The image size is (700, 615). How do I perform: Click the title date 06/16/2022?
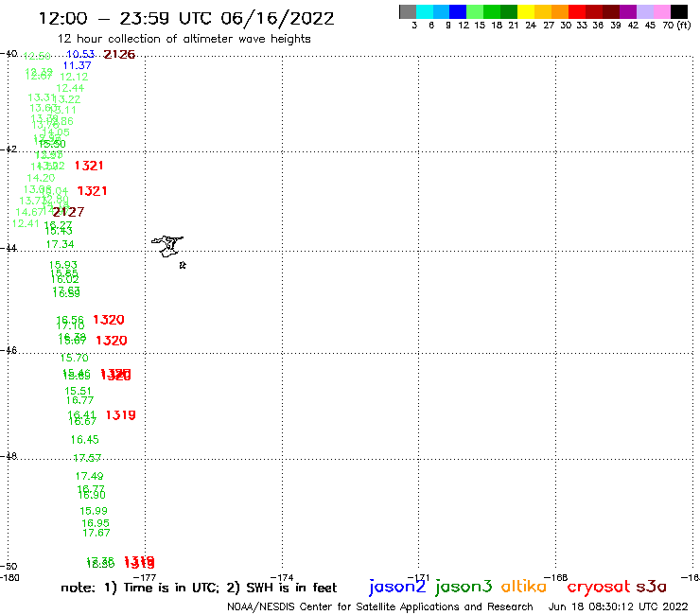tap(277, 19)
